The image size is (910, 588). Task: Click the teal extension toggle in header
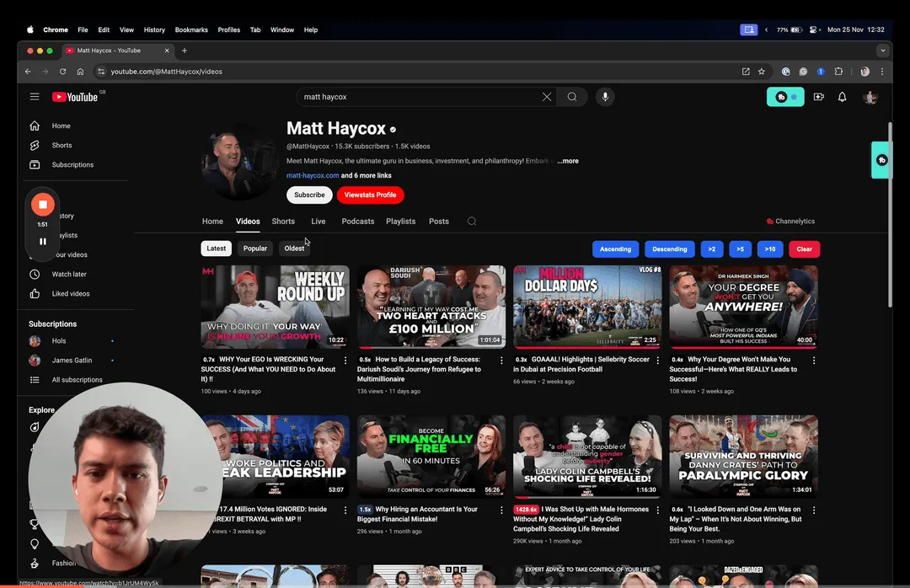[x=785, y=97]
